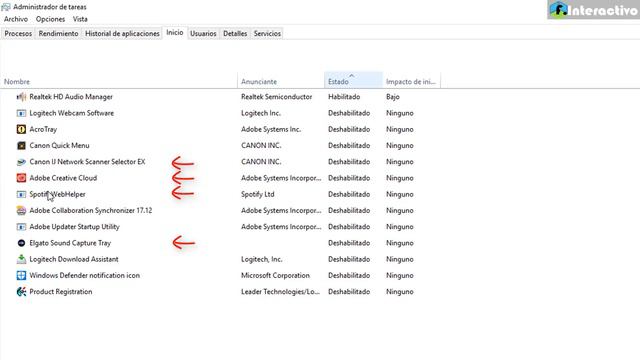The image size is (640, 360).
Task: Click Deshabilitado status for Elgato Sound Capture
Action: [349, 243]
